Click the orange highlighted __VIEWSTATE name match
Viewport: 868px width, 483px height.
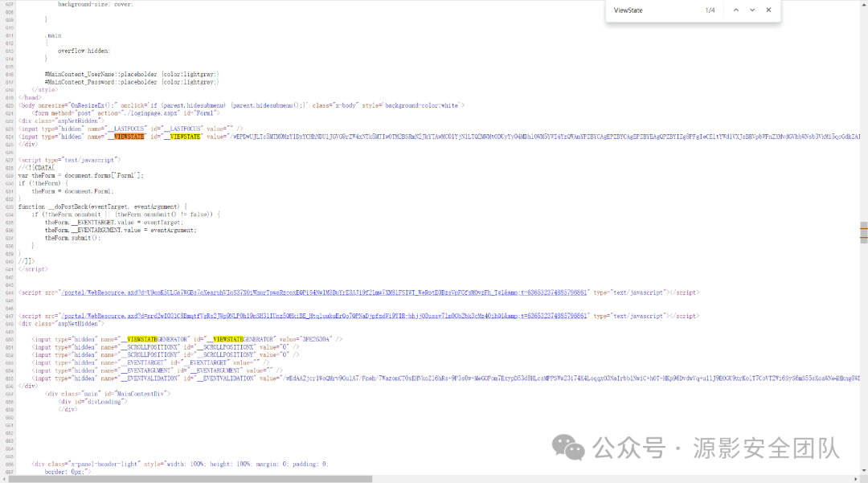pos(129,137)
